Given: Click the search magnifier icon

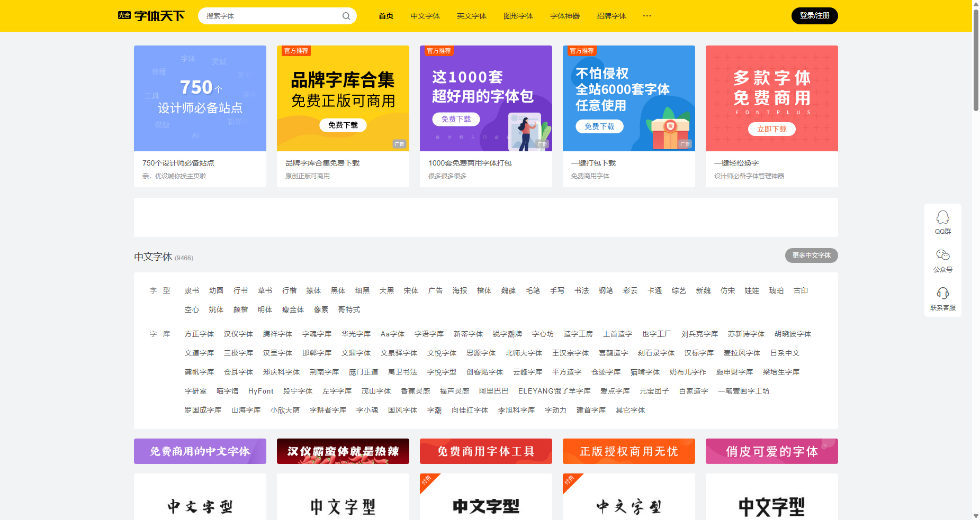Looking at the screenshot, I should coord(346,16).
